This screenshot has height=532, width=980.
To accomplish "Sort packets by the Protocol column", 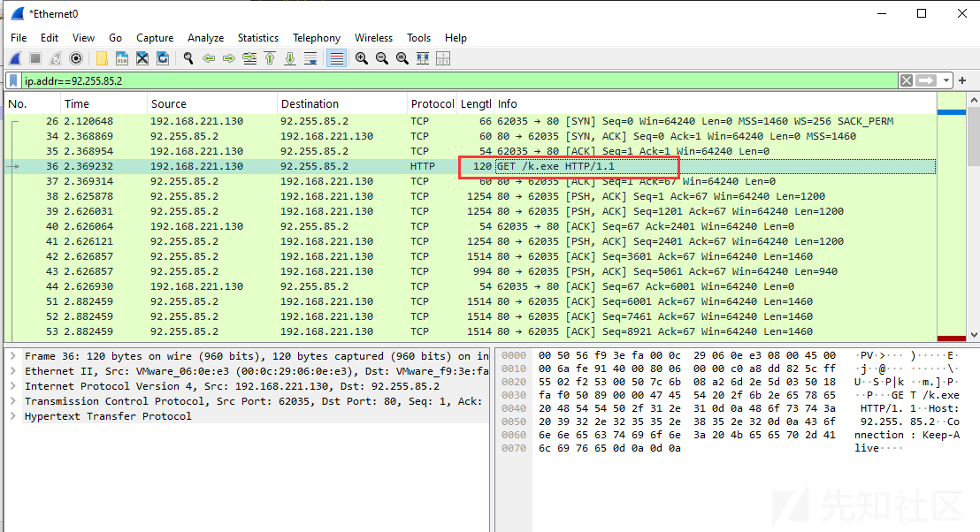I will tap(432, 103).
